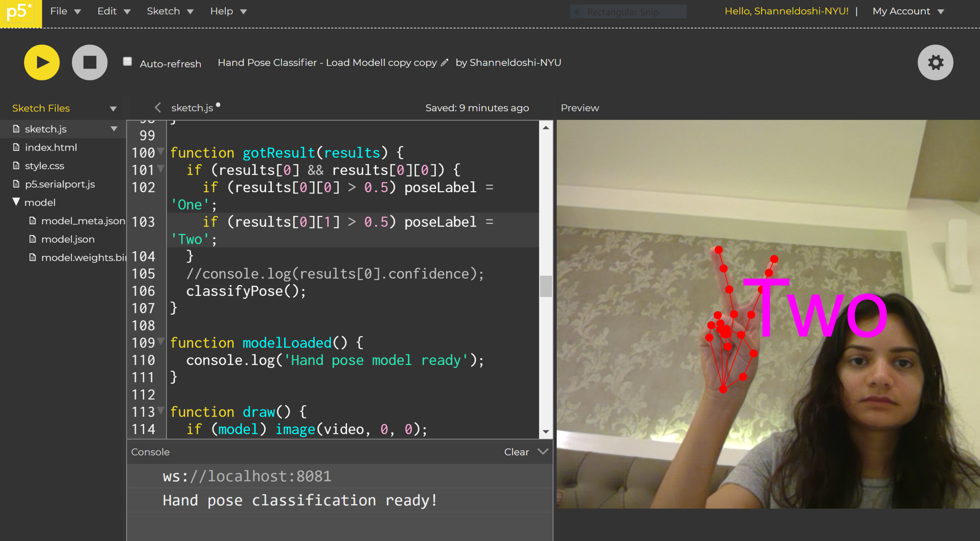Select the style.css file
The width and height of the screenshot is (980, 541).
(44, 166)
